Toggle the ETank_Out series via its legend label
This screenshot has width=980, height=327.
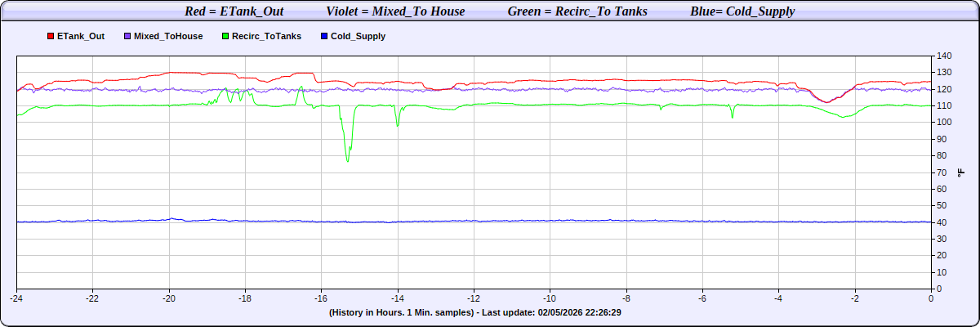81,37
